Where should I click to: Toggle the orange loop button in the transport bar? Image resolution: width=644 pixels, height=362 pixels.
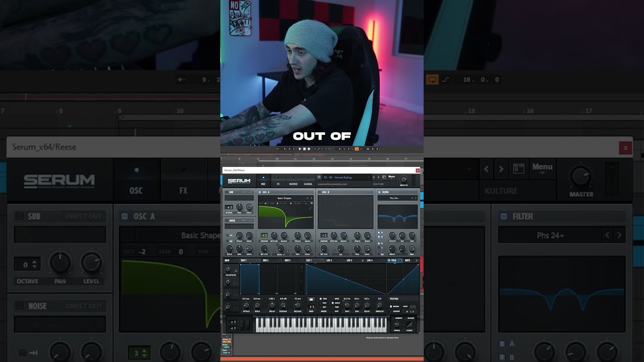tap(357, 149)
